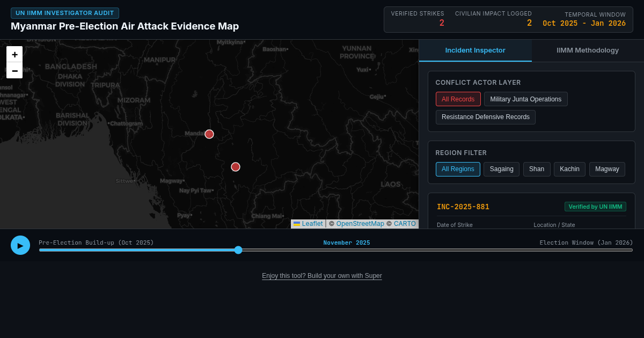This screenshot has height=338, width=644.
Task: Click the UN IIMM Investigator Audit badge
Action: pos(65,13)
